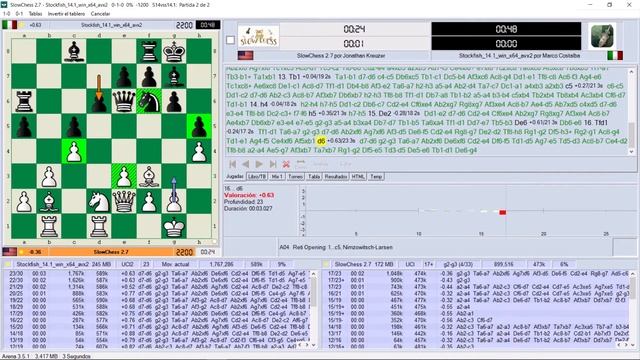This screenshot has height=360, width=640.
Task: Click the SlowChess engine logo
Action: 259,37
